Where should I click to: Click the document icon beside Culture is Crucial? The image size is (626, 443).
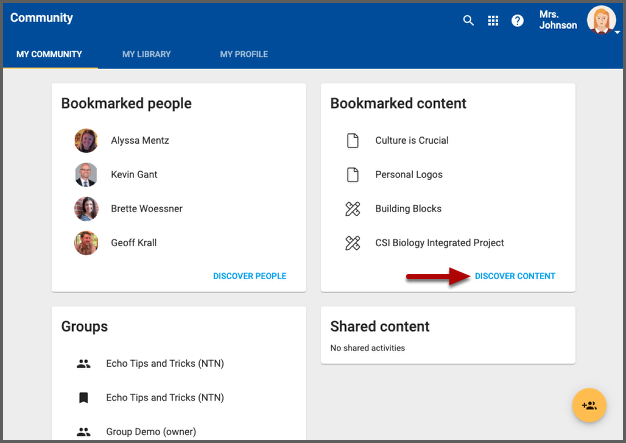click(x=352, y=141)
